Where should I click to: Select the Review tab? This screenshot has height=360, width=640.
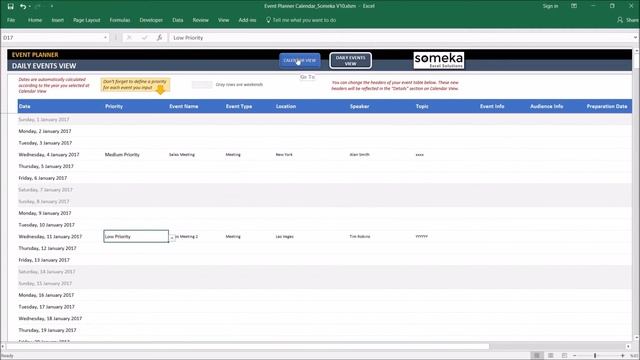click(x=200, y=20)
